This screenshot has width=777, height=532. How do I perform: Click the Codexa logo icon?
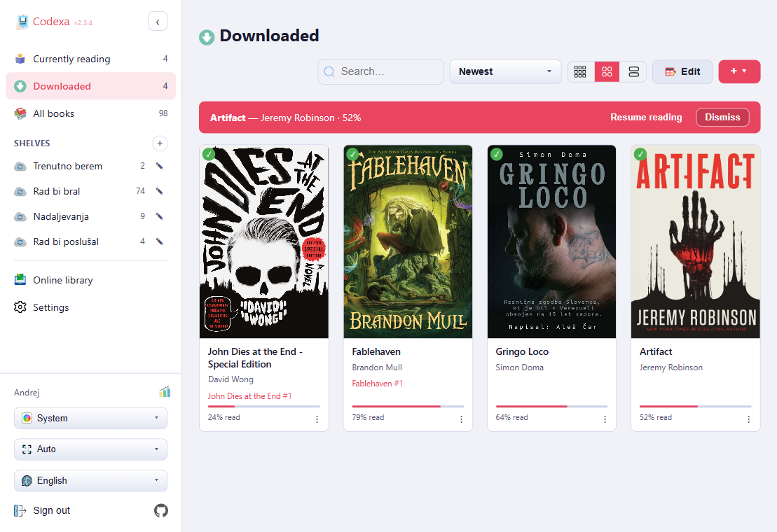[22, 22]
